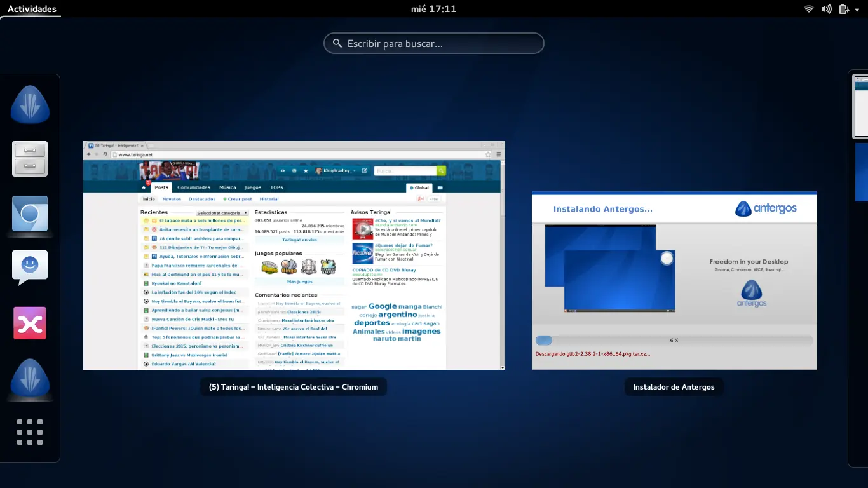Open post 'Anita necesita un trasplante'
The width and height of the screenshot is (868, 488).
click(x=201, y=229)
